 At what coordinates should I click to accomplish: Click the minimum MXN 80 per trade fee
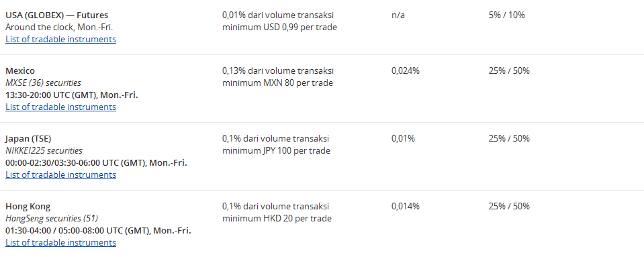pos(277,83)
